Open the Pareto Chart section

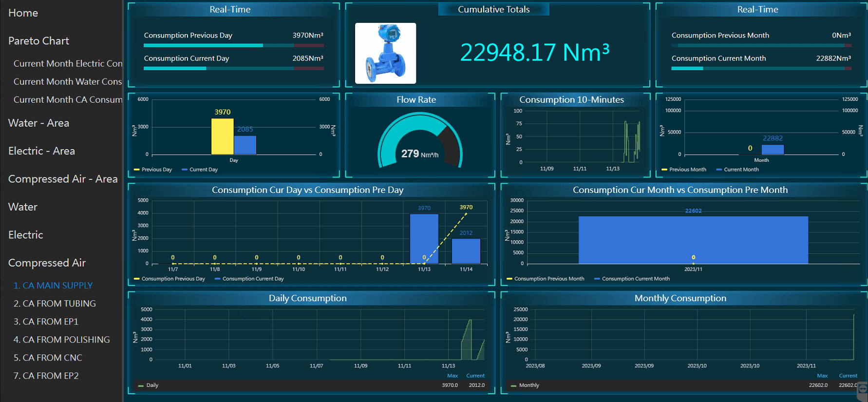(38, 41)
